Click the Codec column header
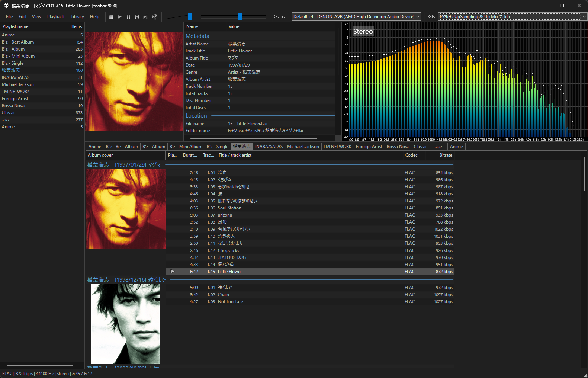This screenshot has width=588, height=378. coord(414,155)
